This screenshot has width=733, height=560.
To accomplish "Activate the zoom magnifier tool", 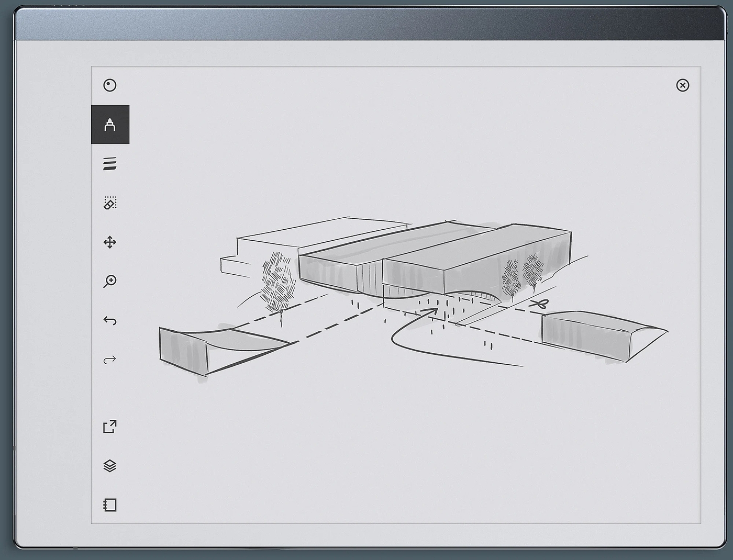I will [110, 282].
